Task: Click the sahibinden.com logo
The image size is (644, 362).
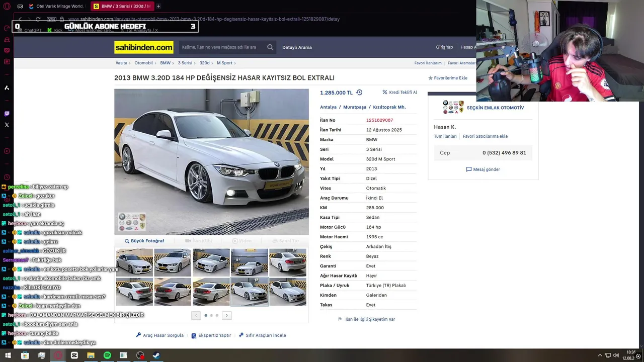Action: (144, 47)
